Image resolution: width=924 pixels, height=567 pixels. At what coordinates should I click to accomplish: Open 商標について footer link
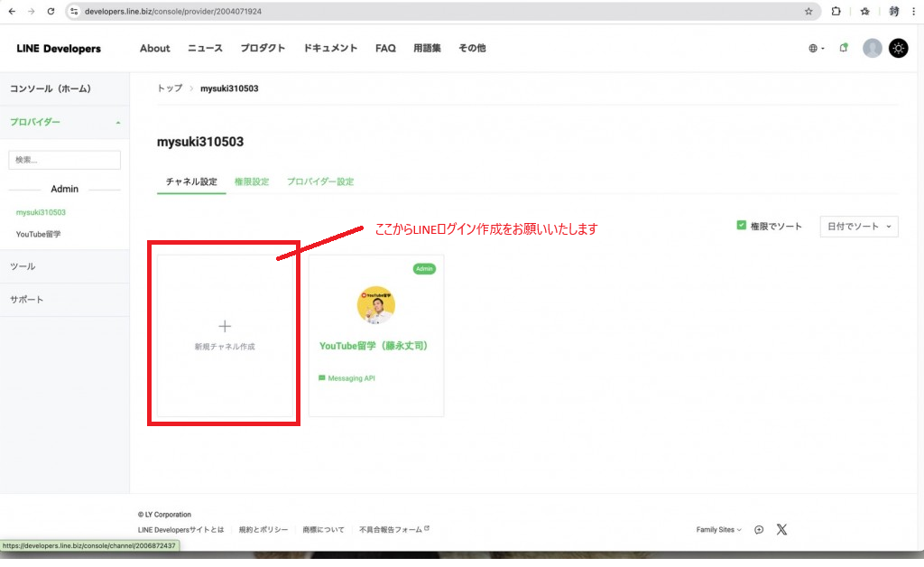pos(324,530)
